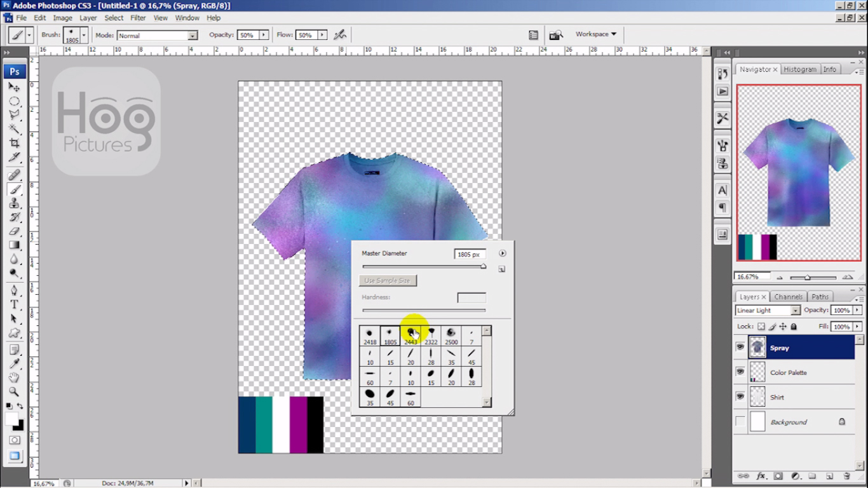Switch to the Info tab
Viewport: 868px width, 488px height.
pyautogui.click(x=830, y=69)
